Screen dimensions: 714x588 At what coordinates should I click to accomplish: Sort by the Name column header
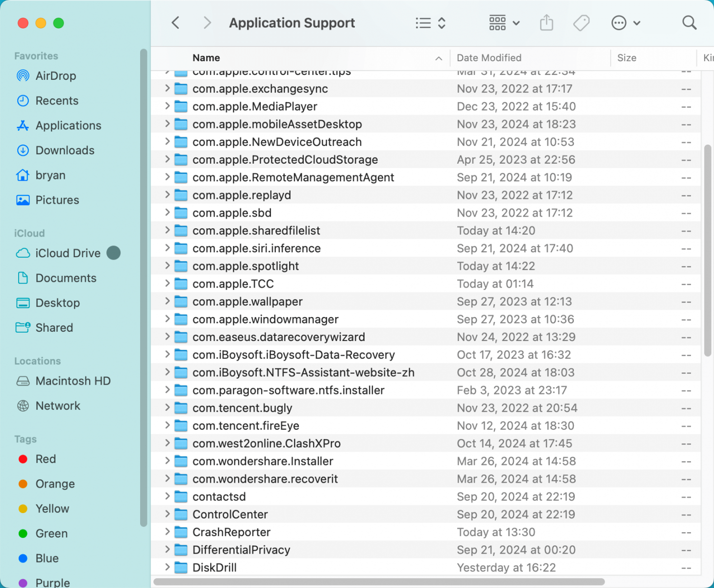[x=206, y=58]
